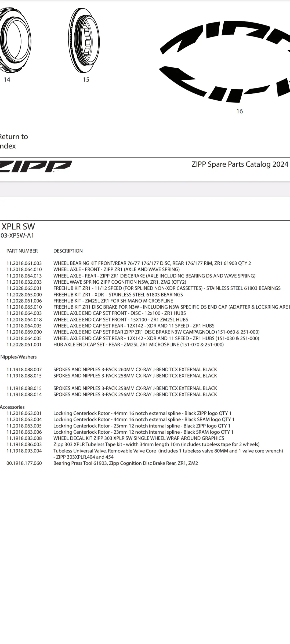The image size is (290, 644).
Task: Select part number 11.1918.088.007
Action: (x=24, y=369)
